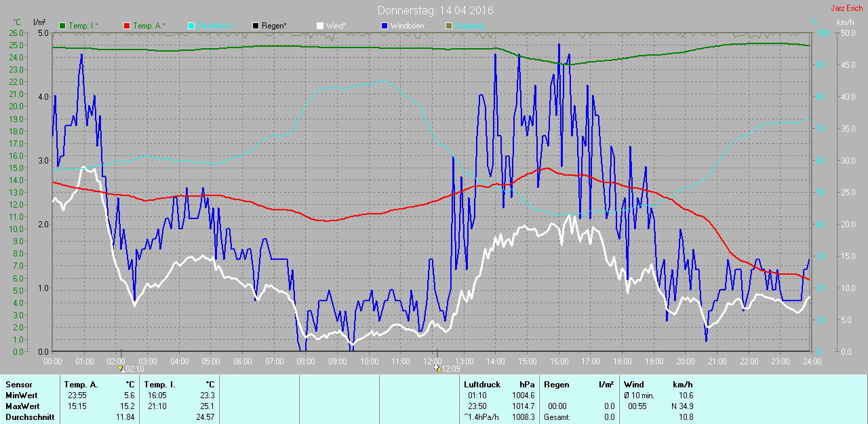Click the white Wind legend square
868x424 pixels.
(x=320, y=26)
